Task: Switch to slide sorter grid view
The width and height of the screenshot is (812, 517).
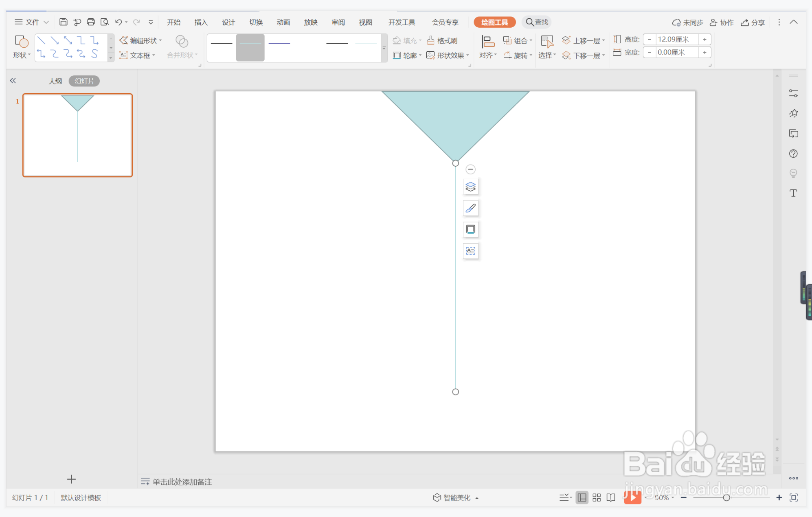Action: point(597,497)
